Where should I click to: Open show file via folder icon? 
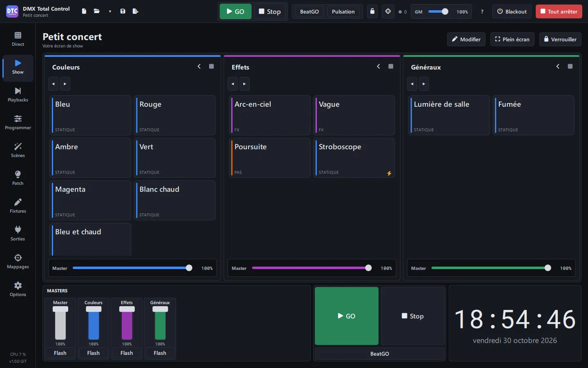[x=97, y=11]
